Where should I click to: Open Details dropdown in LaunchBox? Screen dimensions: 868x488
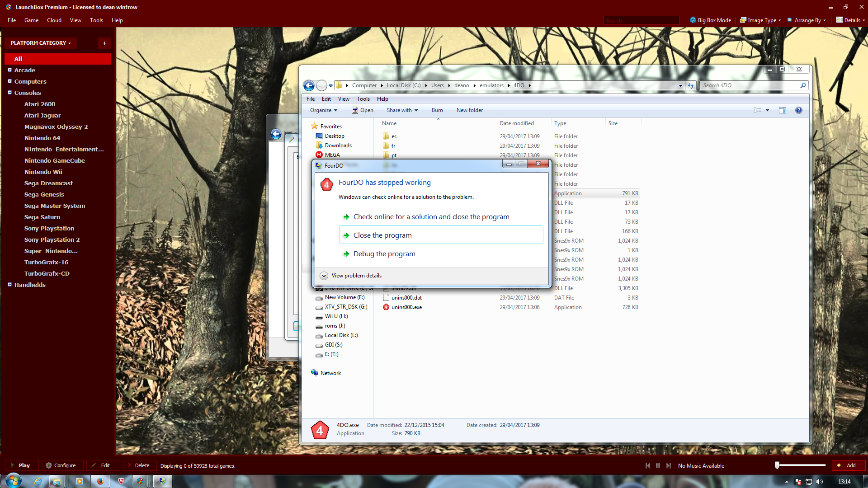click(x=850, y=20)
